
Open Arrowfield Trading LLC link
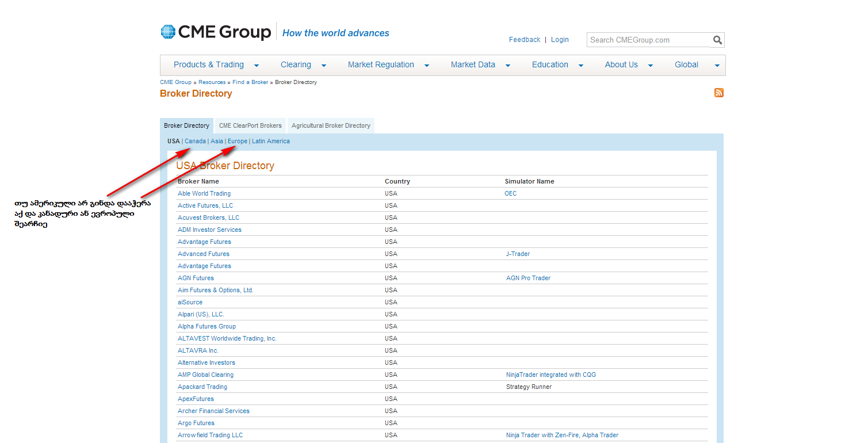[x=210, y=435]
